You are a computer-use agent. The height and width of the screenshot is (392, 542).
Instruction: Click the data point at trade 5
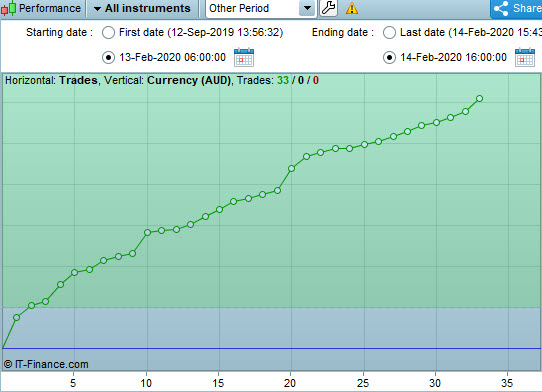click(74, 272)
